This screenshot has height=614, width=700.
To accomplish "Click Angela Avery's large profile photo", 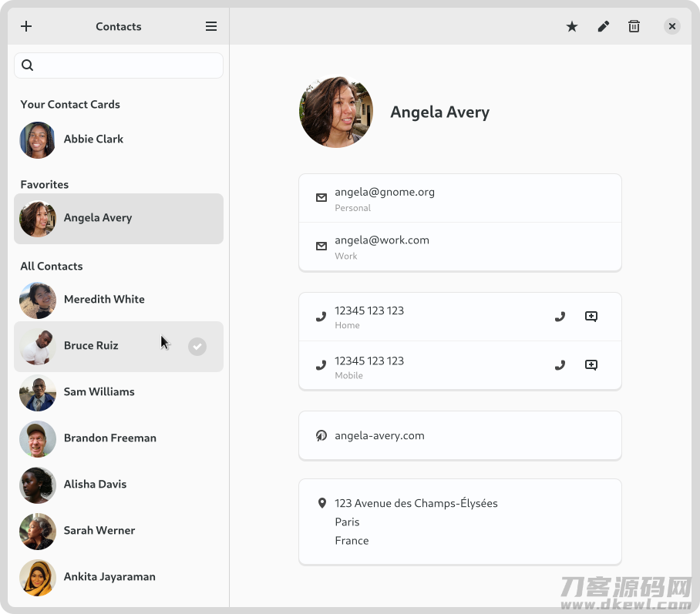I will click(335, 112).
